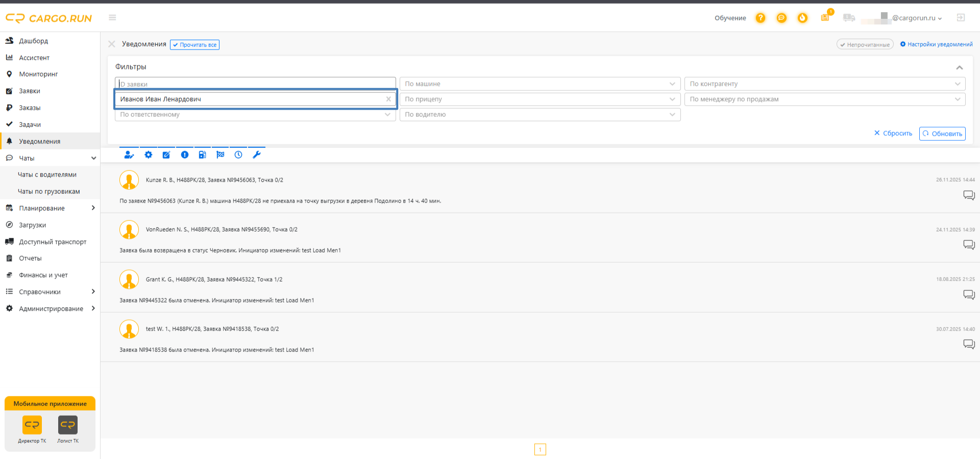Open chat for Grant K. G. notification

969,295
